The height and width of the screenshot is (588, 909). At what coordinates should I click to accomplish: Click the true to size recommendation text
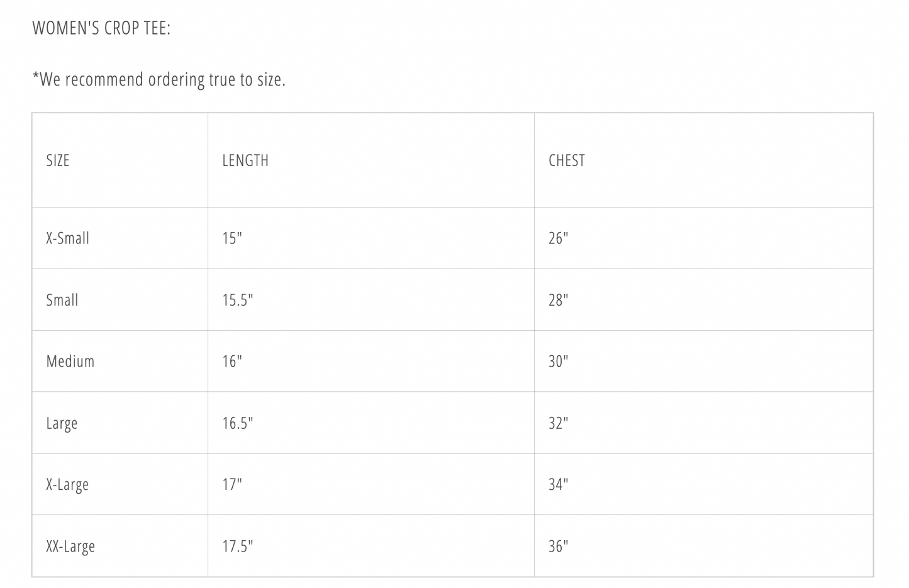159,80
